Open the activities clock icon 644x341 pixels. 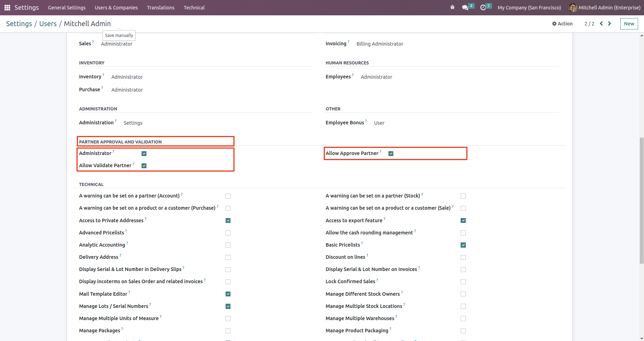483,7
